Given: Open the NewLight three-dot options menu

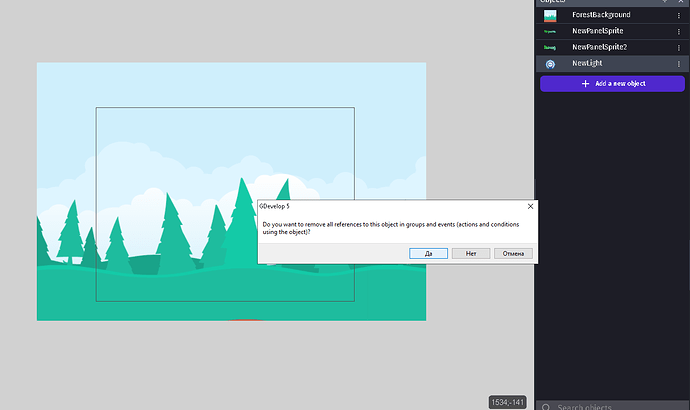Looking at the screenshot, I should (679, 64).
